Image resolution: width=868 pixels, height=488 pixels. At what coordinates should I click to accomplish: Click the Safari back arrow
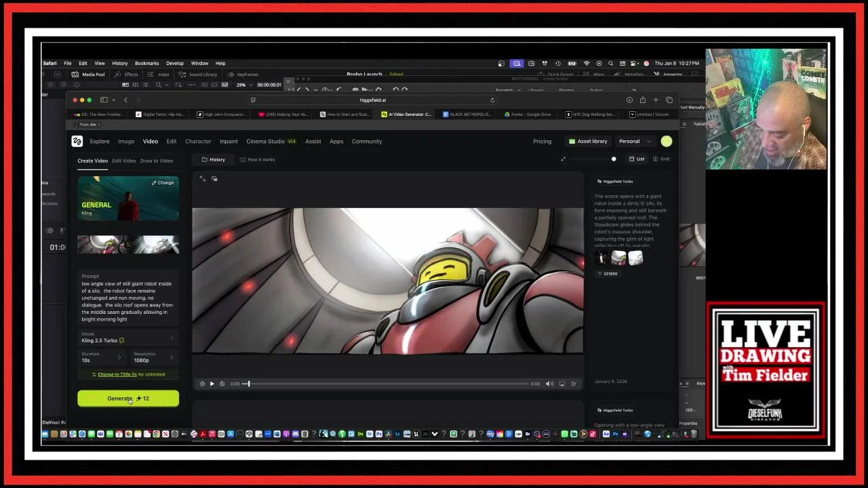point(125,100)
